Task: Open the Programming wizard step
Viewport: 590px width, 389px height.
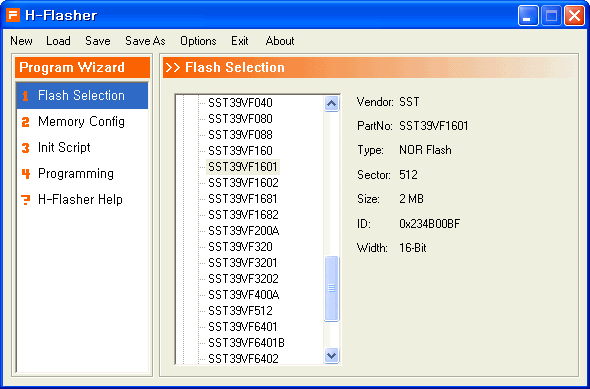Action: 82,173
